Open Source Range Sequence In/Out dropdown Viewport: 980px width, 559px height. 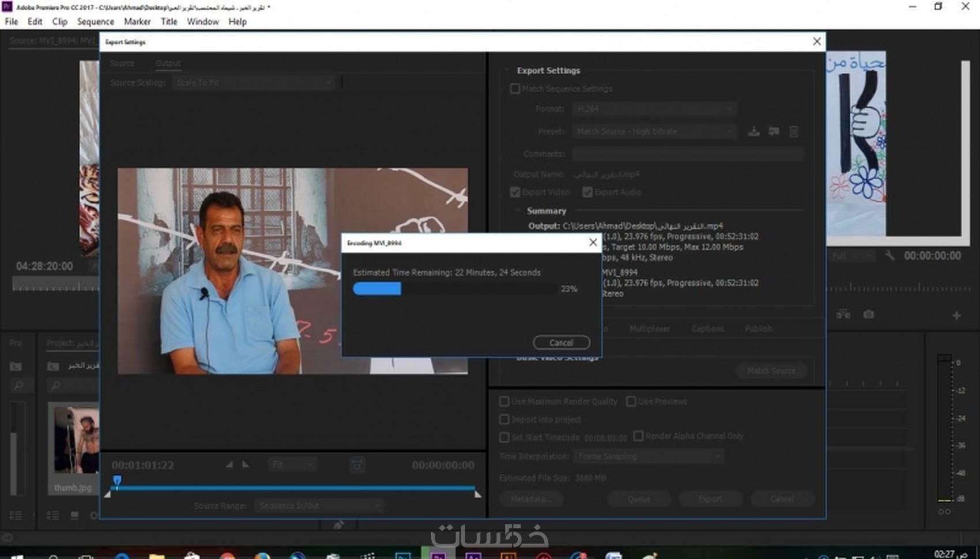coord(319,505)
